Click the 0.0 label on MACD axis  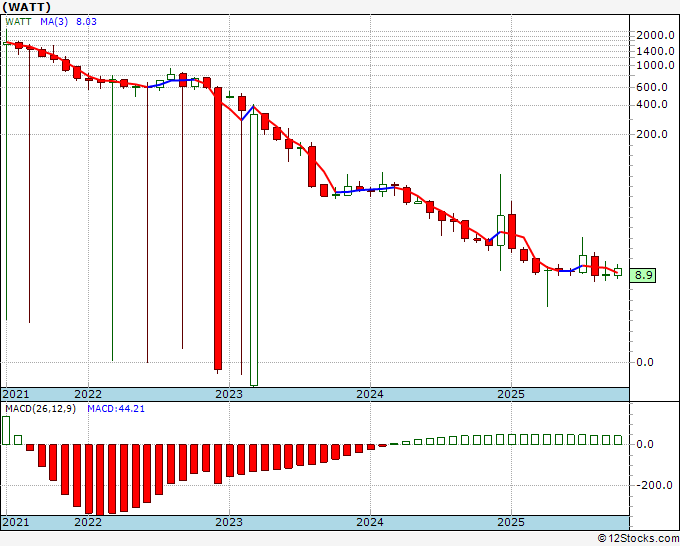click(x=644, y=445)
